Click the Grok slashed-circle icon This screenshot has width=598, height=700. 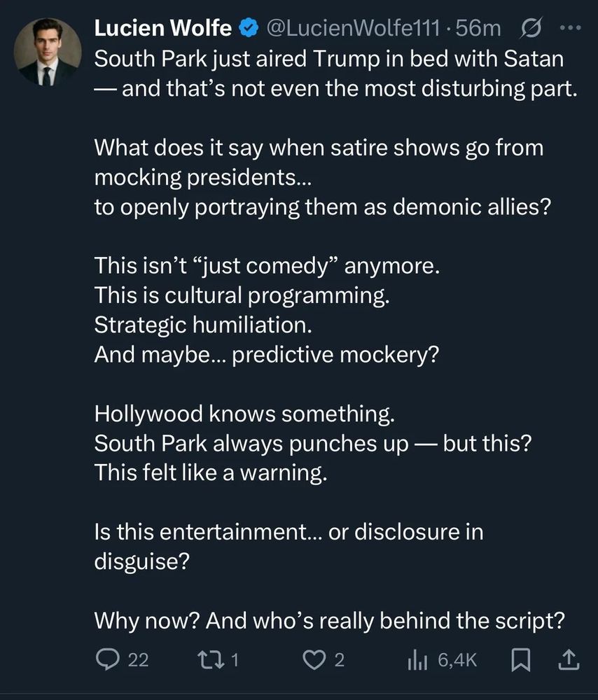[x=531, y=28]
